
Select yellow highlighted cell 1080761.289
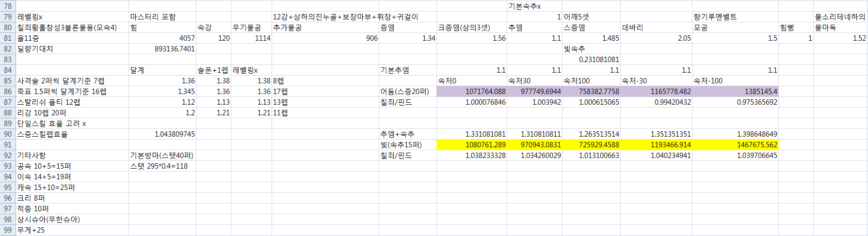(471, 145)
